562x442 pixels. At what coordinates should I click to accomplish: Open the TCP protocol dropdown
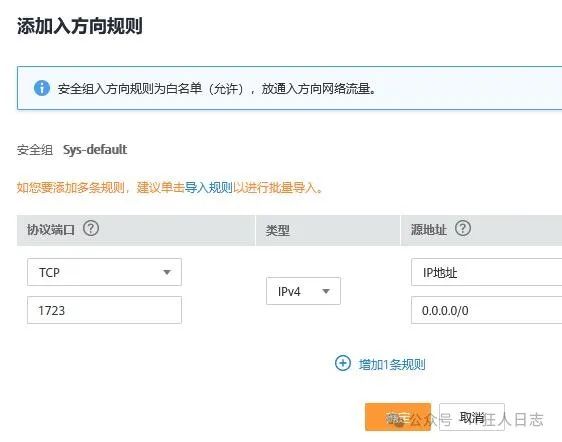(104, 272)
